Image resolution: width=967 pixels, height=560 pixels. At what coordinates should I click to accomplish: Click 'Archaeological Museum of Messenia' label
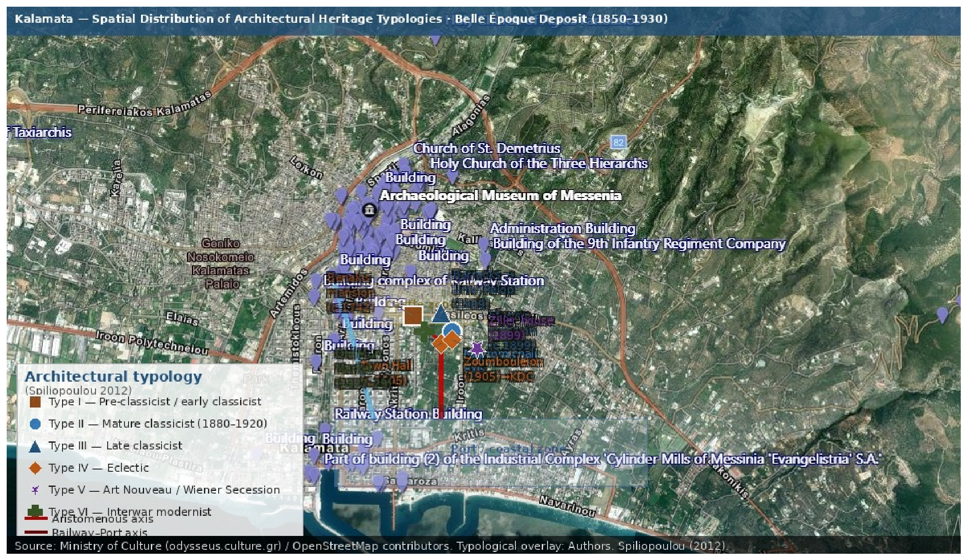pyautogui.click(x=500, y=196)
